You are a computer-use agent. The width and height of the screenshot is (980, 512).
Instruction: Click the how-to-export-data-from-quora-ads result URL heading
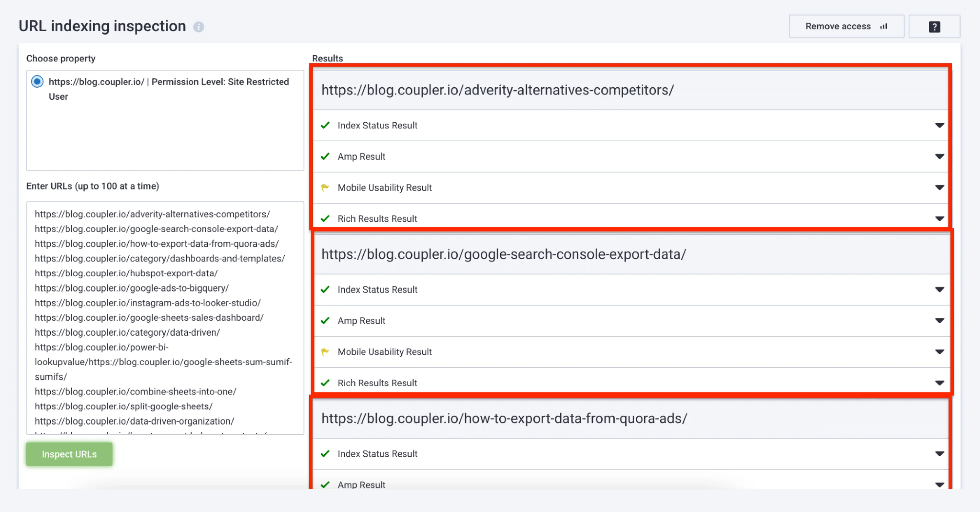click(504, 418)
